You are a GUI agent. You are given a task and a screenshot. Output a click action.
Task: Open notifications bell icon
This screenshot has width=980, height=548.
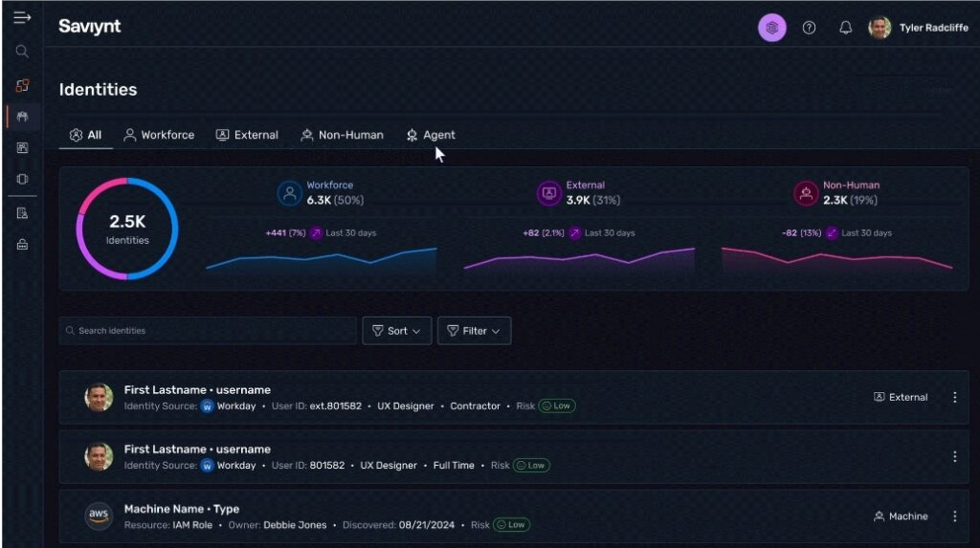tap(845, 29)
